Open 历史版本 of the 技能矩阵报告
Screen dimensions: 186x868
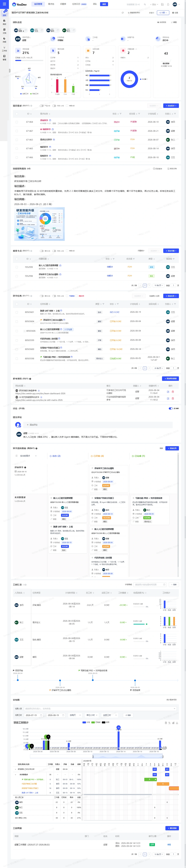157,168
